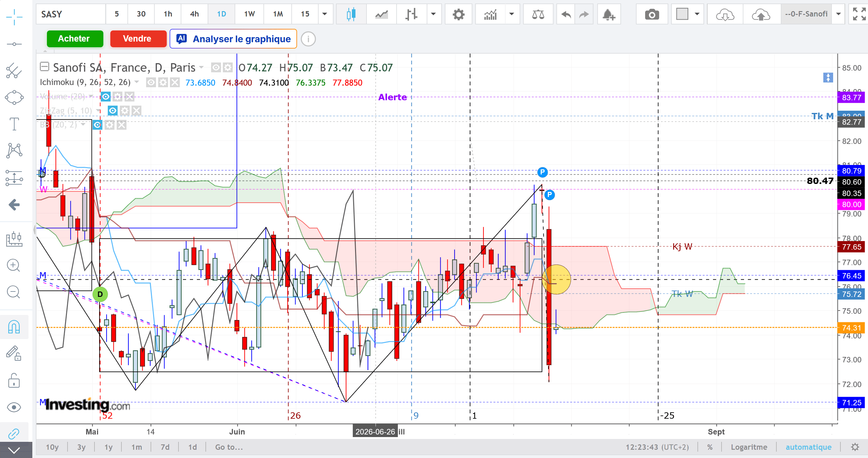Open the indicators menu
The width and height of the screenshot is (868, 458).
click(x=490, y=14)
